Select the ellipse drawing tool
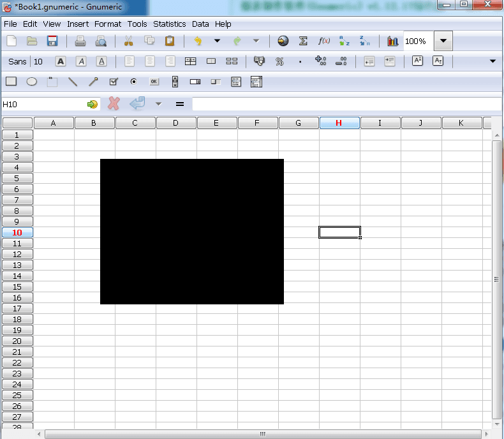This screenshot has width=504, height=439. coord(31,82)
